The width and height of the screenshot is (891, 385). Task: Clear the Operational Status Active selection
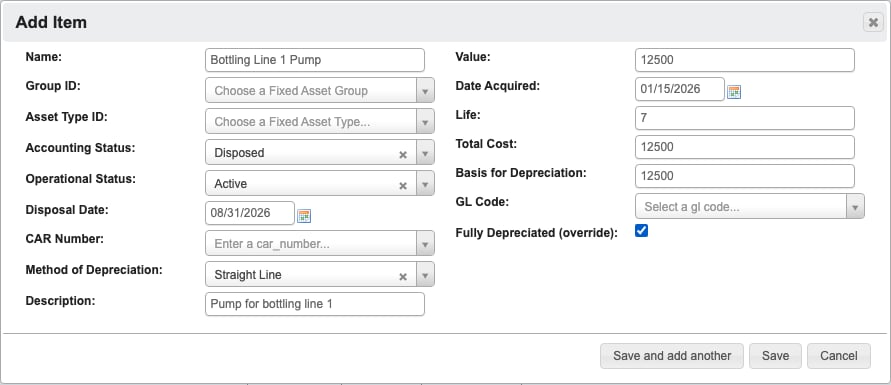(x=403, y=186)
